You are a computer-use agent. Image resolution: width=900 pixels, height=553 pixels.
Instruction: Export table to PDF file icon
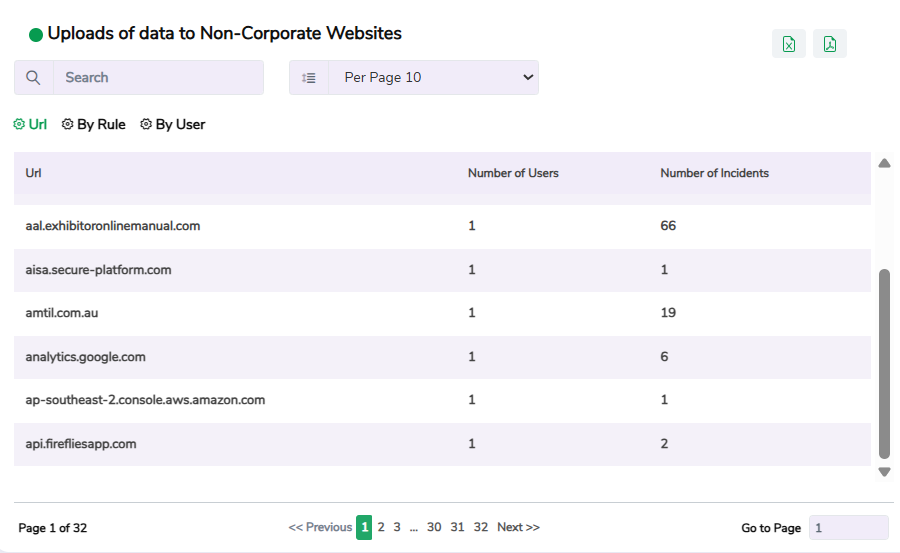coord(830,44)
